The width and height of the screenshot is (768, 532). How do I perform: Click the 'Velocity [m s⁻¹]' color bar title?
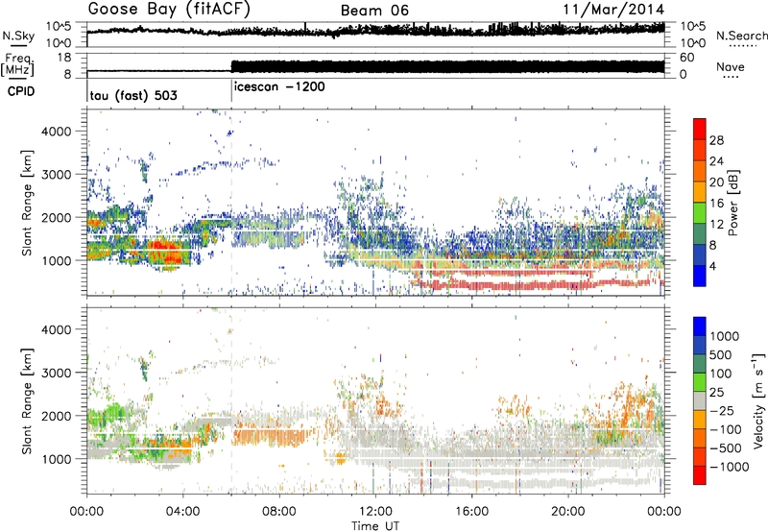click(758, 400)
